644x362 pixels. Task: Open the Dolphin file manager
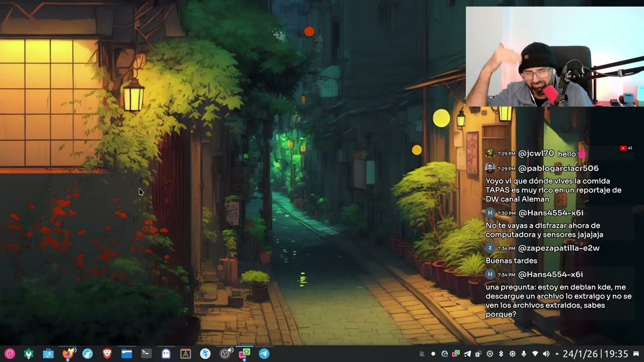pos(126,354)
